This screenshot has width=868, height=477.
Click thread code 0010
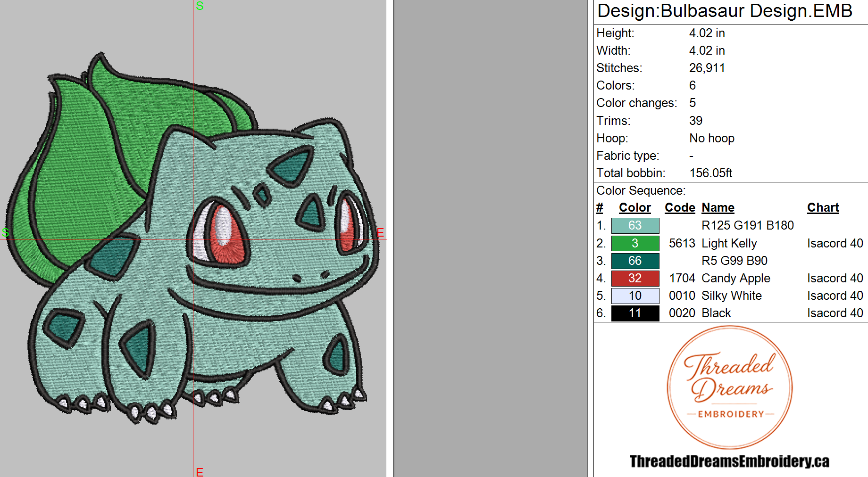click(682, 296)
